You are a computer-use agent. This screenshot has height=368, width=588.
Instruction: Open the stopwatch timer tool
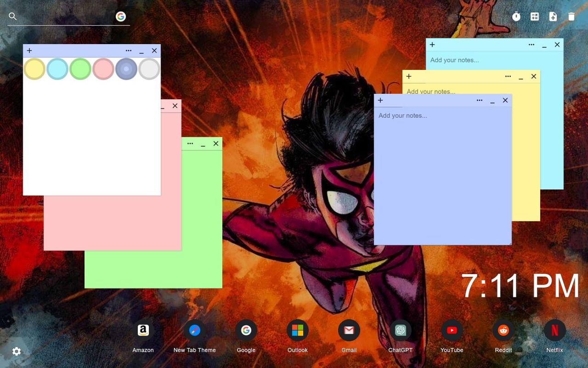pyautogui.click(x=516, y=17)
